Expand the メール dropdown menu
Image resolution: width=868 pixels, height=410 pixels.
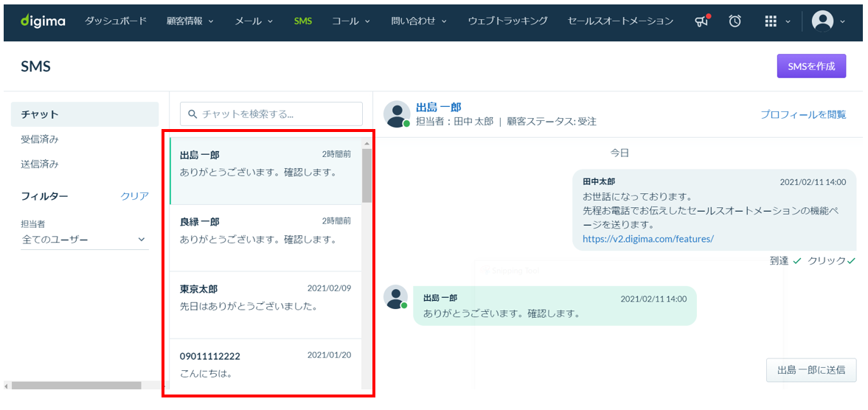[254, 21]
